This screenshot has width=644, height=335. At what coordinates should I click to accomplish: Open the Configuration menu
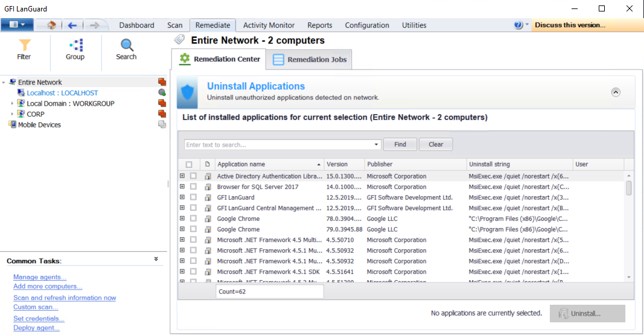(x=367, y=25)
